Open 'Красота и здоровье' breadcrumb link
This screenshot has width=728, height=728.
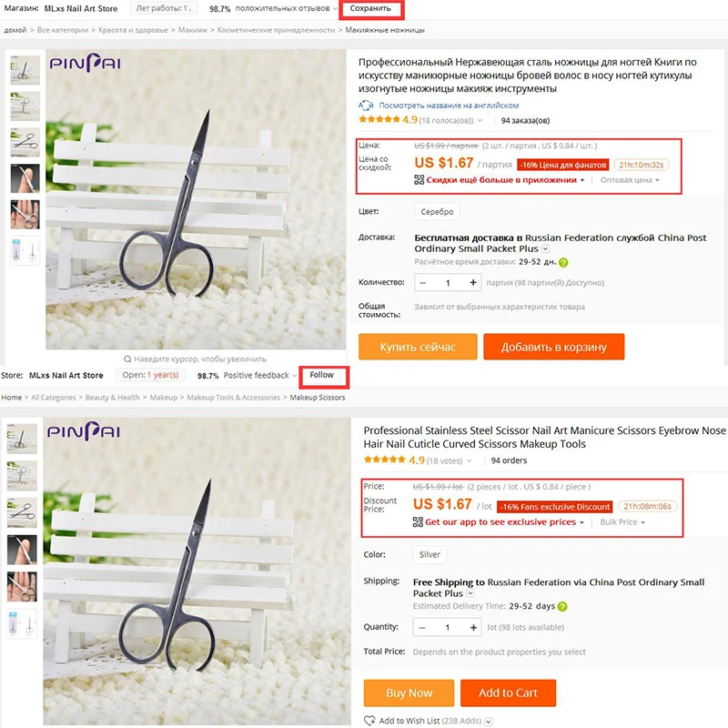pyautogui.click(x=133, y=30)
